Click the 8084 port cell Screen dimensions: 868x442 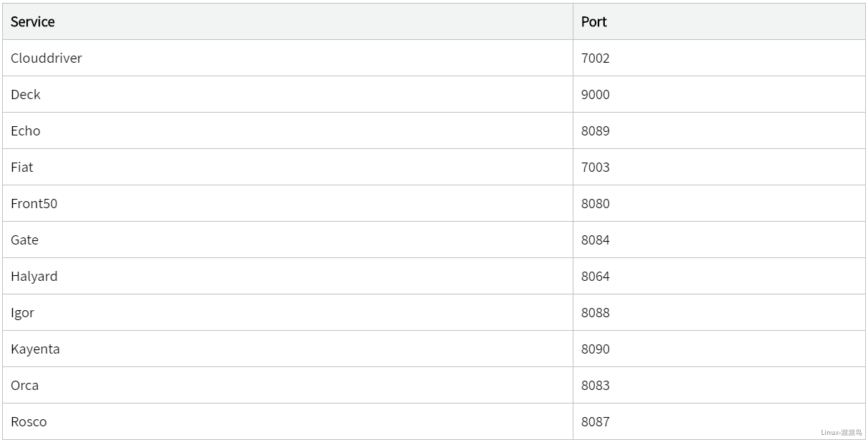(596, 240)
